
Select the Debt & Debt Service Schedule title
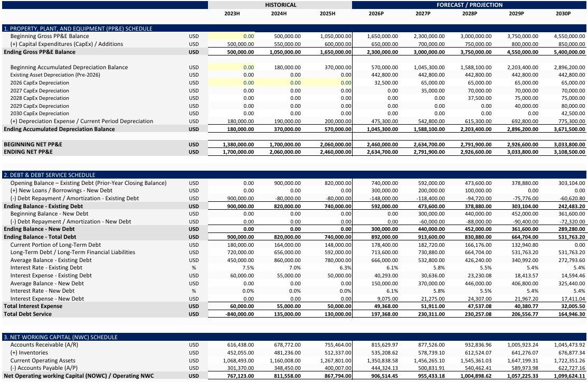pos(49,175)
